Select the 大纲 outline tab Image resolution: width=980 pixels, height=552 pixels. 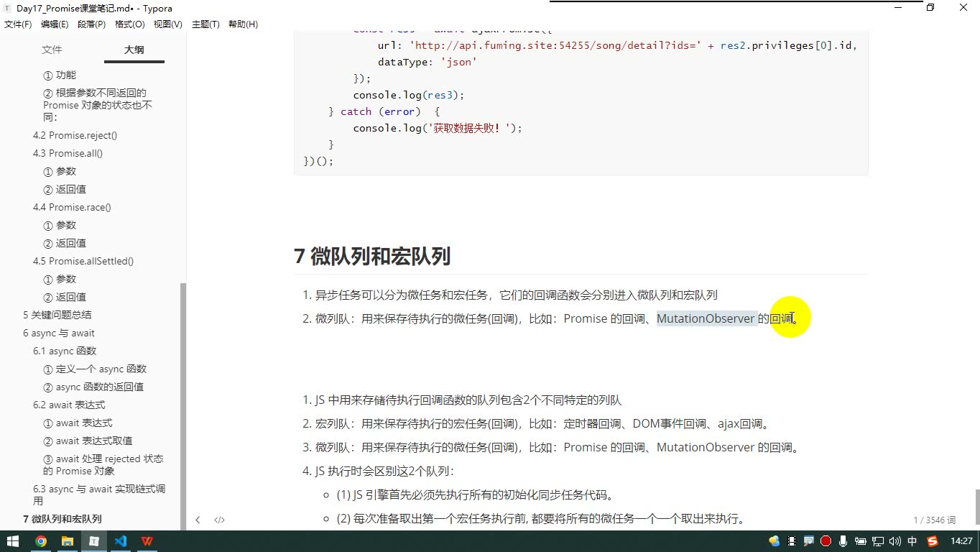(x=134, y=50)
